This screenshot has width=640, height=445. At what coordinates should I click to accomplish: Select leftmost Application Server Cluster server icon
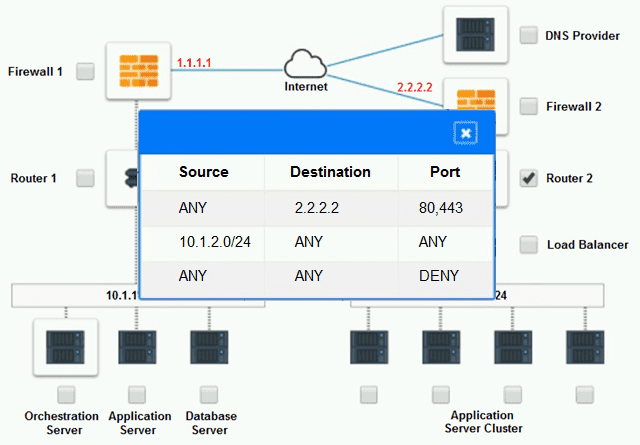[369, 348]
